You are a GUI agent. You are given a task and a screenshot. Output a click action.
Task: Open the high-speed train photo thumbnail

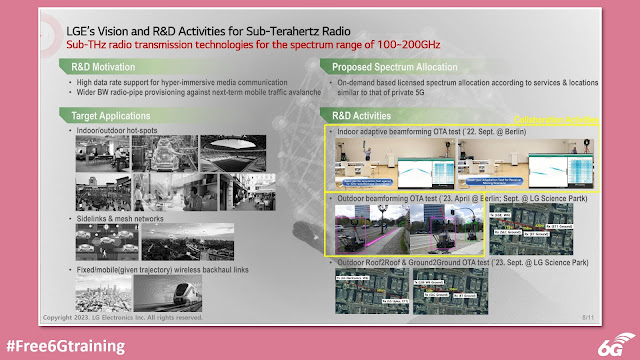click(168, 293)
